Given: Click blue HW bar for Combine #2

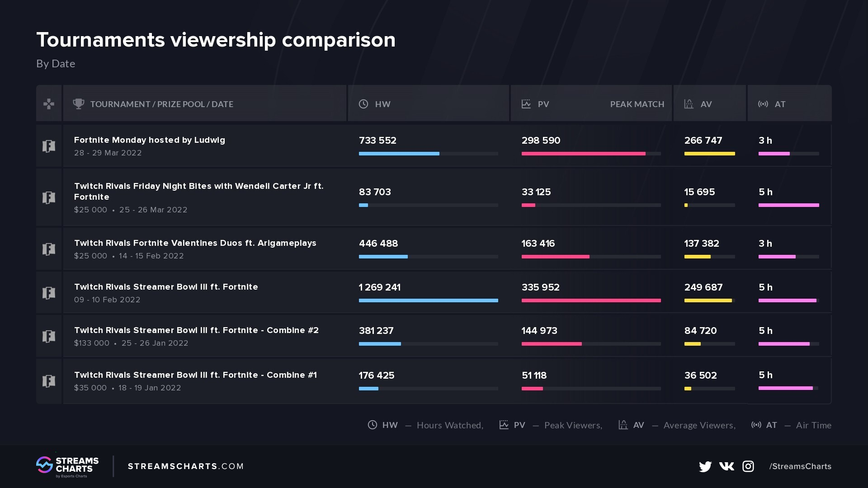Looking at the screenshot, I should pos(380,344).
